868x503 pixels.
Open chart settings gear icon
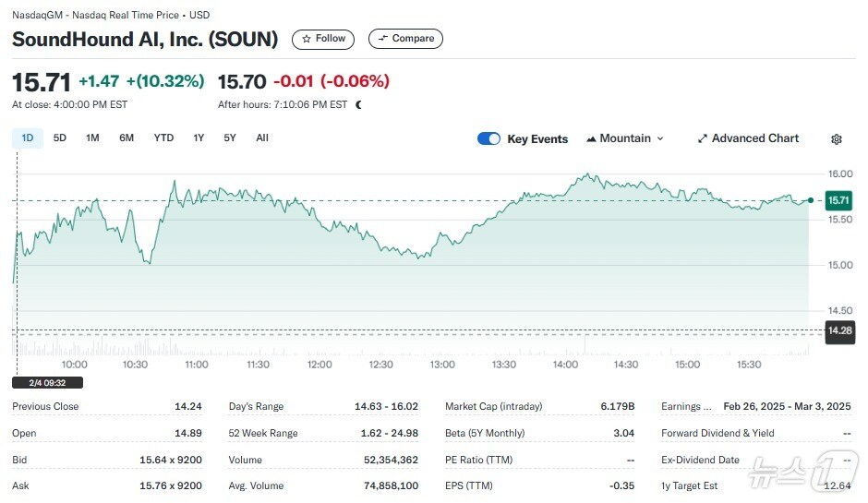(836, 139)
